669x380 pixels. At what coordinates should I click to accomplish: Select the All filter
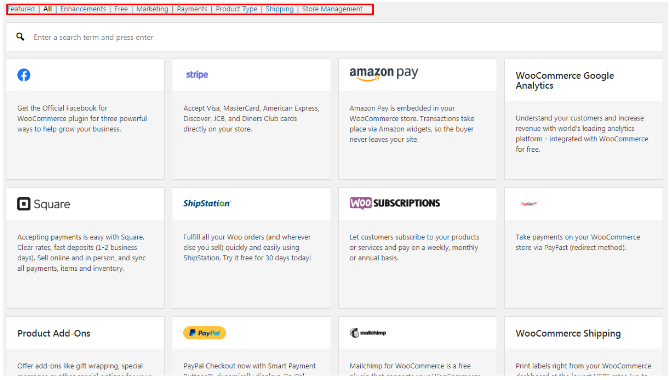(x=47, y=9)
